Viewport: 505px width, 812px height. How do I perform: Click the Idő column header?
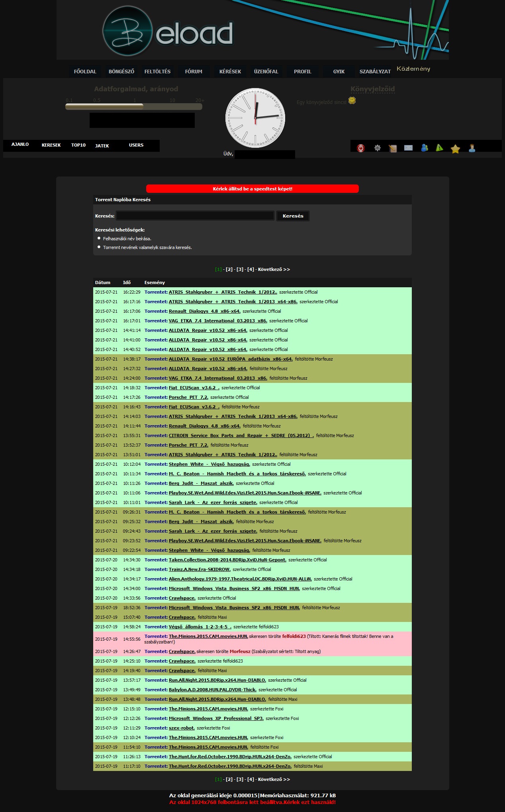tap(127, 282)
